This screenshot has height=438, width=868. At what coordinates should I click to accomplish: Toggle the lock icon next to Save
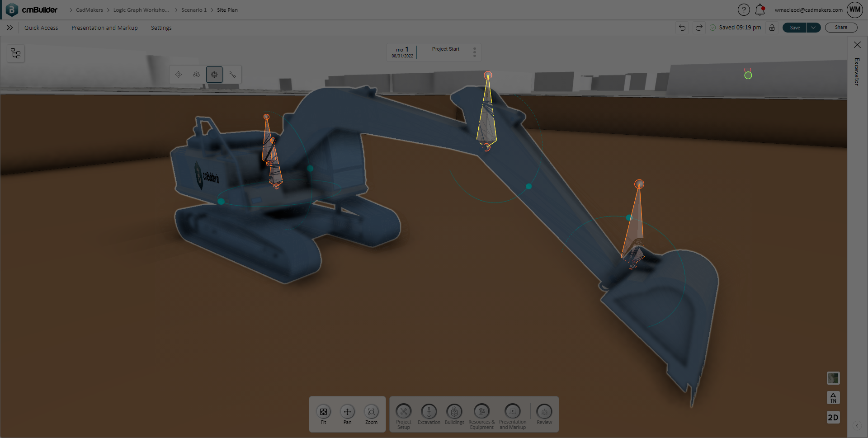(x=772, y=28)
